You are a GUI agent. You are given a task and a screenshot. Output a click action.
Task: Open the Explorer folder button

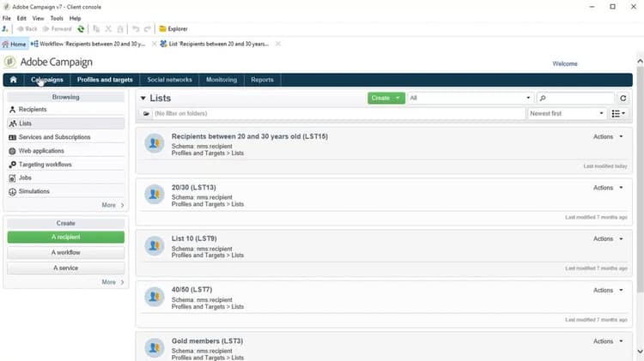point(173,28)
